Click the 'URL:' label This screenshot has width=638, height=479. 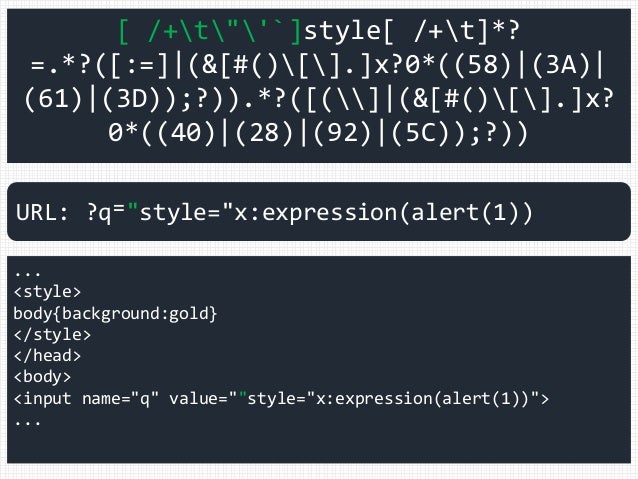pos(42,212)
